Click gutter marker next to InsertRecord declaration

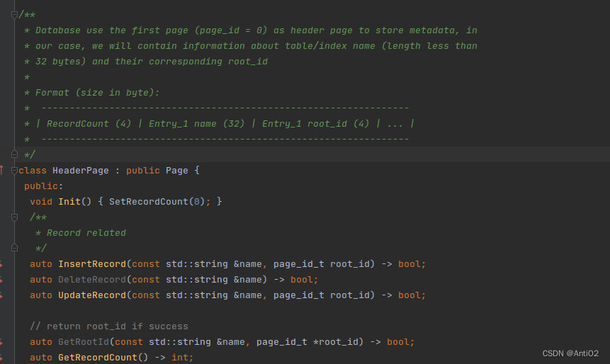pyautogui.click(x=2, y=264)
